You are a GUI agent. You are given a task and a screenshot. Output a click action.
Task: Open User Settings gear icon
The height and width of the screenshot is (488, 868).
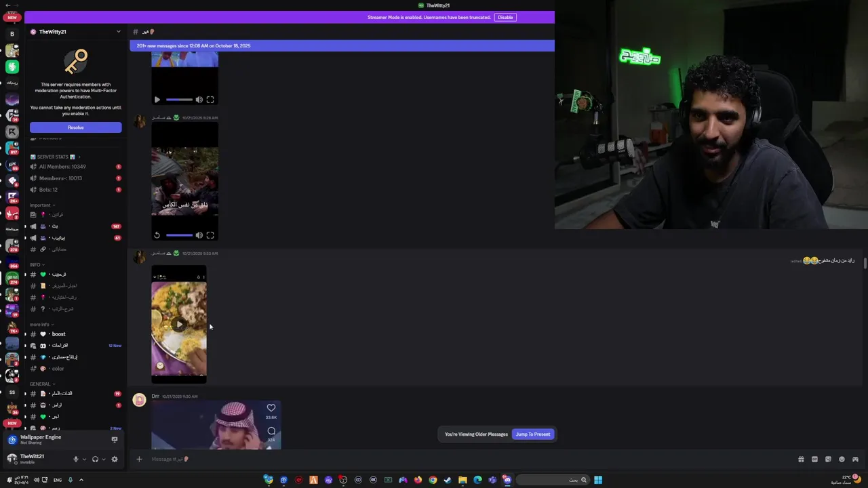pos(114,459)
